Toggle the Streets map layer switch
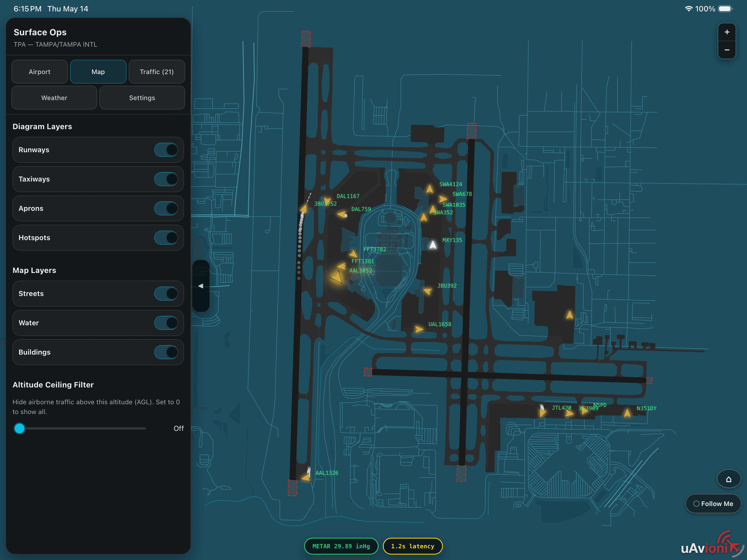The image size is (747, 560). coord(166,294)
